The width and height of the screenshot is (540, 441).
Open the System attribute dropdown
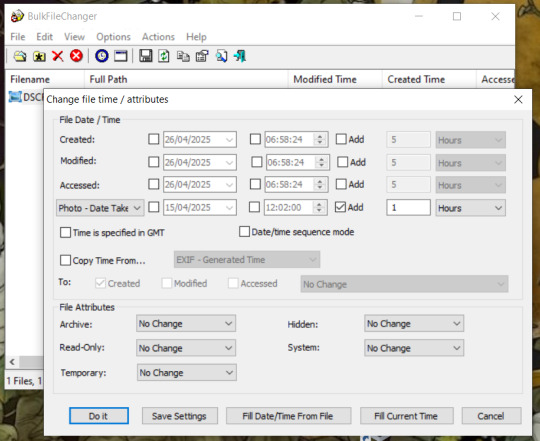coord(414,348)
